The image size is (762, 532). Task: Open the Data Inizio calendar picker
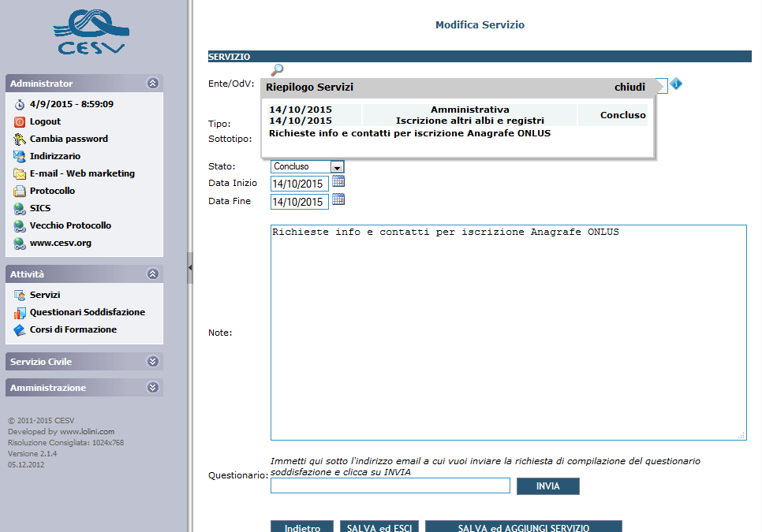point(338,181)
